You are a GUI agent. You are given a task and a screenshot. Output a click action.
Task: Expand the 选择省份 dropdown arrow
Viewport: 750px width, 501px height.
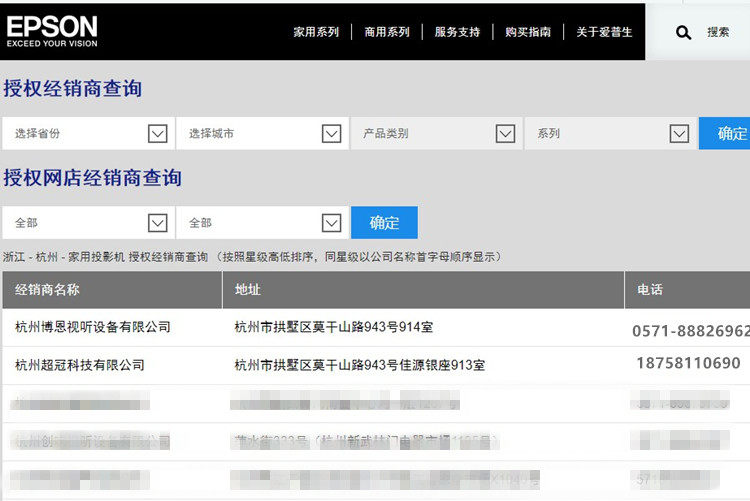tap(157, 134)
